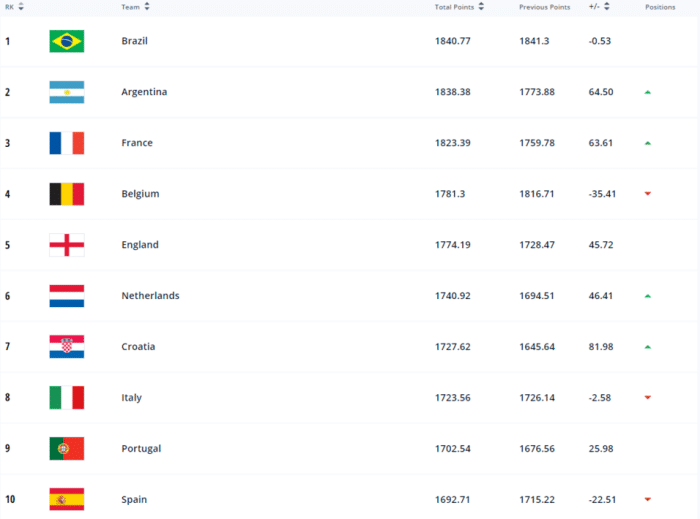The image size is (700, 519).
Task: Click the England flag icon
Action: point(66,245)
